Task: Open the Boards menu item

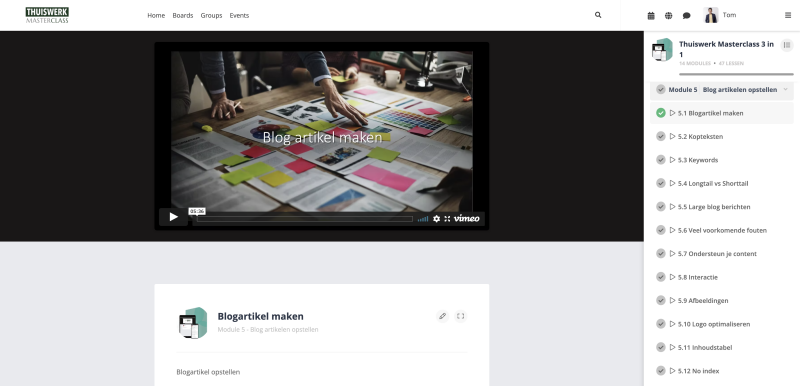Action: (x=183, y=16)
